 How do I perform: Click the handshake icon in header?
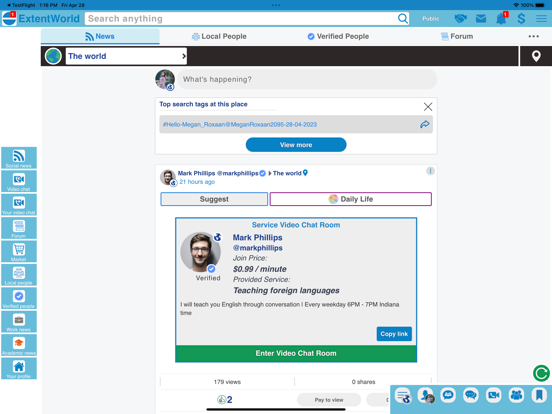tap(460, 18)
